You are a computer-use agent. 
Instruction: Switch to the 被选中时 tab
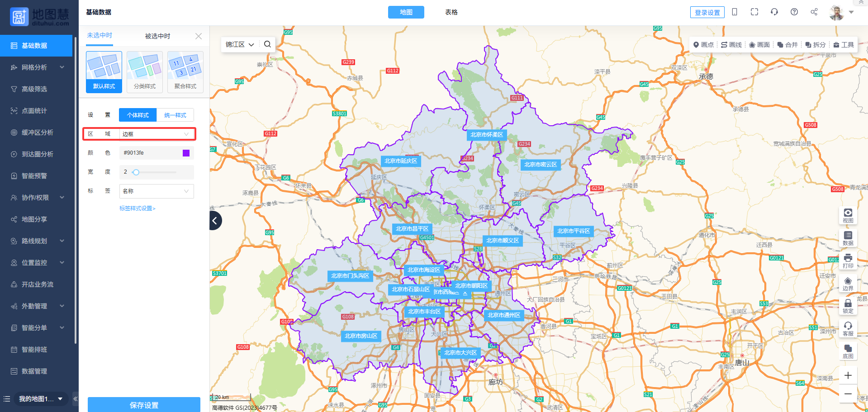pos(157,36)
